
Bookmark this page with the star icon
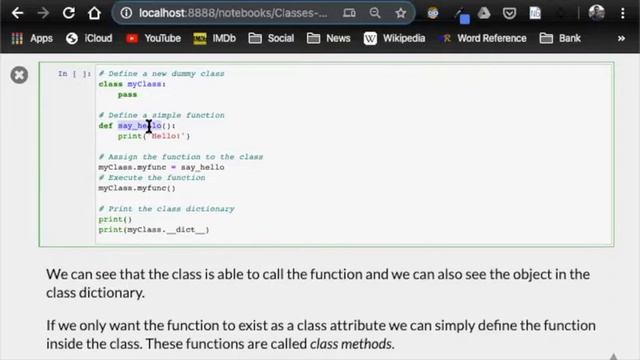pyautogui.click(x=401, y=13)
